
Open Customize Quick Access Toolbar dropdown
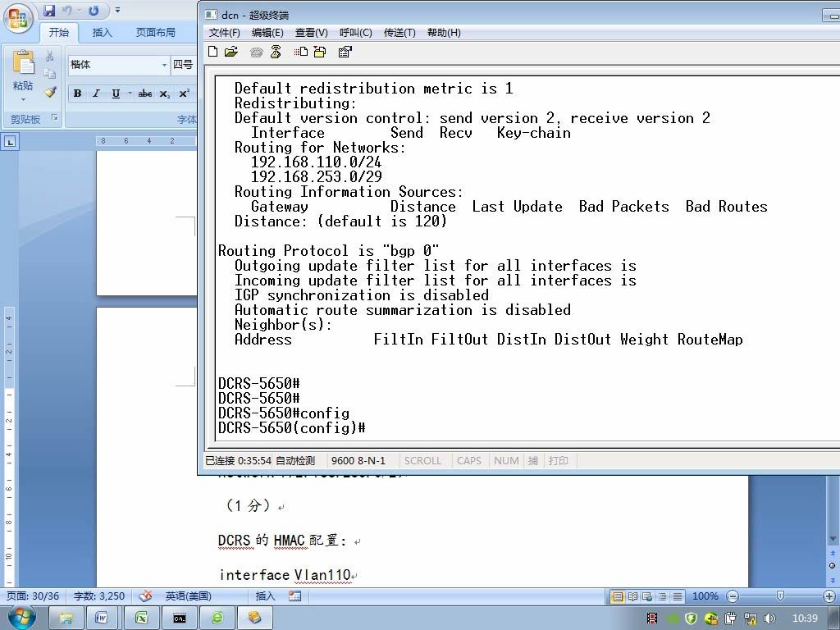pos(117,10)
